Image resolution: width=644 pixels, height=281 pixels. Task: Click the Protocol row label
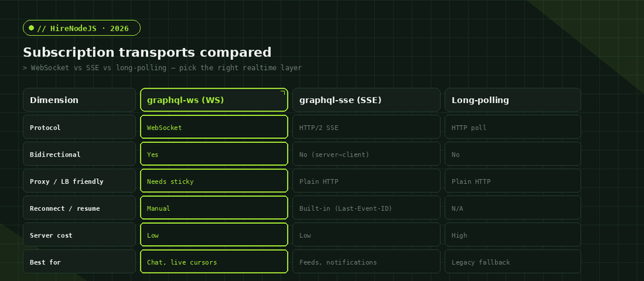coord(79,127)
